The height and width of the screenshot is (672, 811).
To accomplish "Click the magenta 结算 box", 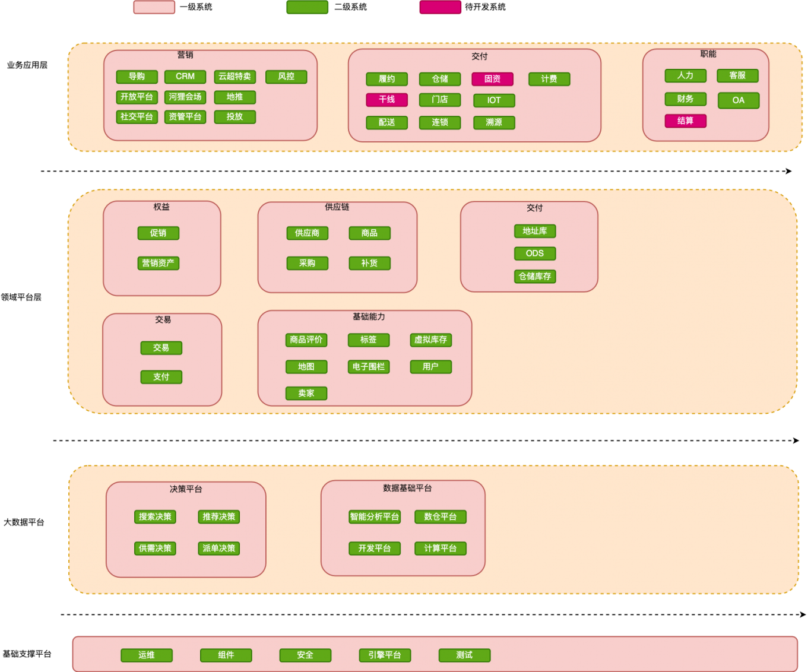I will [x=686, y=121].
